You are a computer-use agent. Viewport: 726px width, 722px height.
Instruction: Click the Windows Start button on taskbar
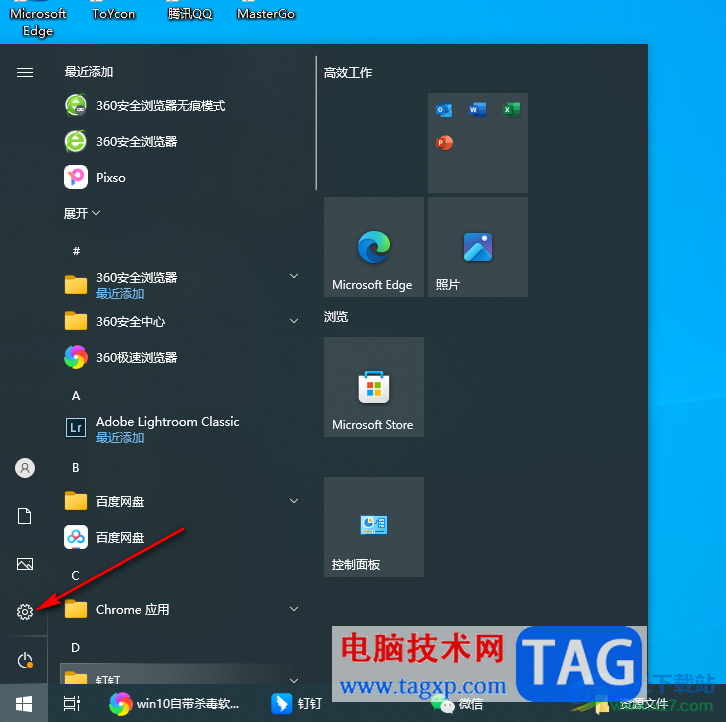click(x=24, y=704)
